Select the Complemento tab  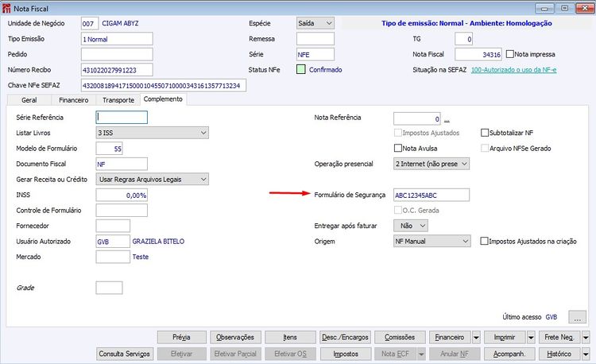click(x=163, y=99)
